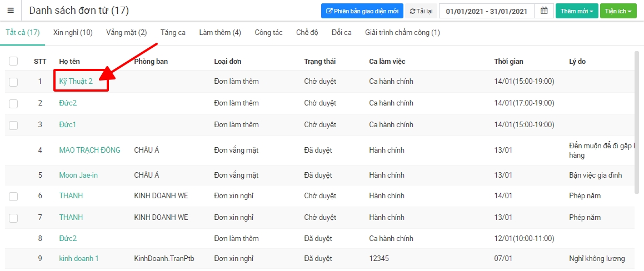Open Phiên bản giao diện mới

click(x=362, y=11)
